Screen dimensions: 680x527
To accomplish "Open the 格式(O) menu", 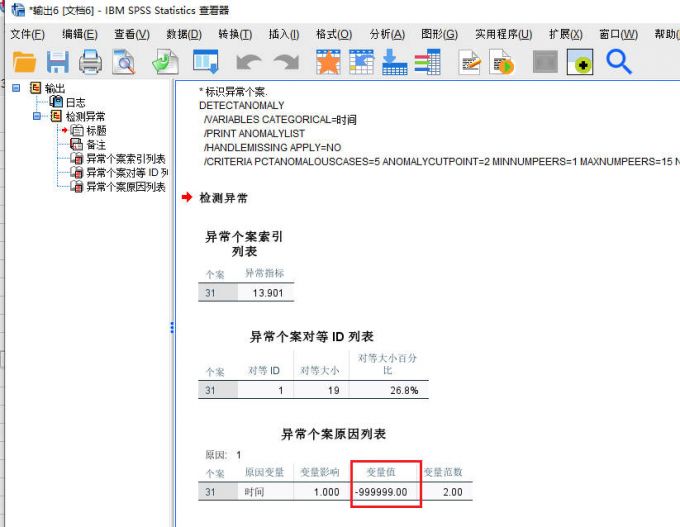I will [x=334, y=34].
